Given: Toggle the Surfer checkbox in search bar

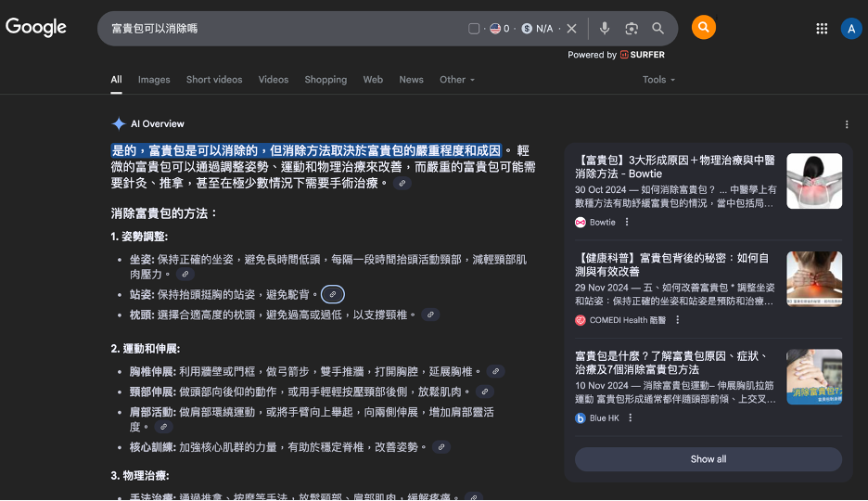Looking at the screenshot, I should 474,29.
